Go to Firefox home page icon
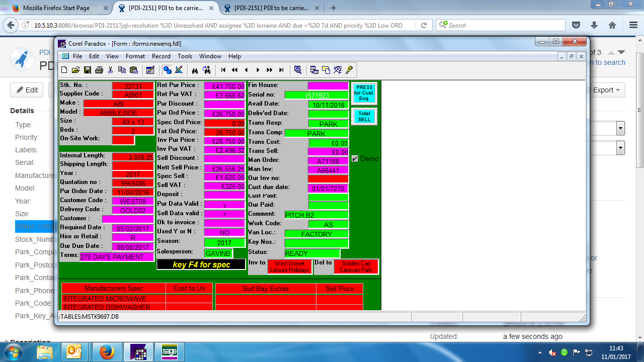 tap(612, 25)
